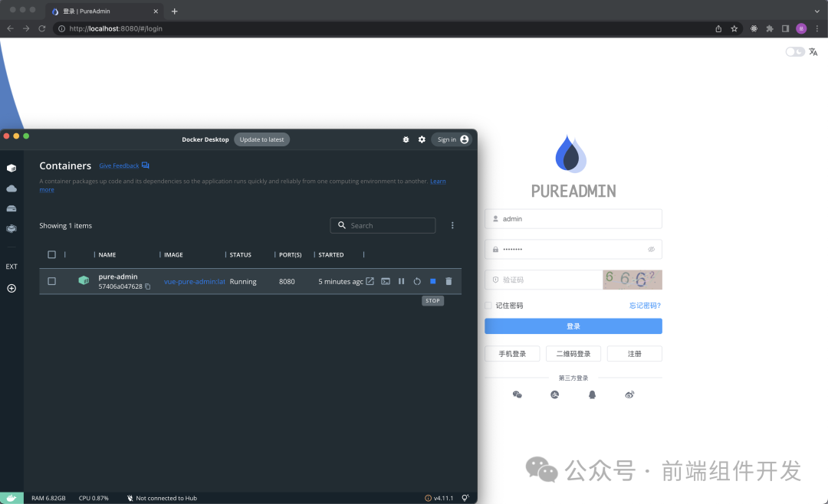Restart the pure-admin container
The height and width of the screenshot is (504, 828).
point(417,281)
